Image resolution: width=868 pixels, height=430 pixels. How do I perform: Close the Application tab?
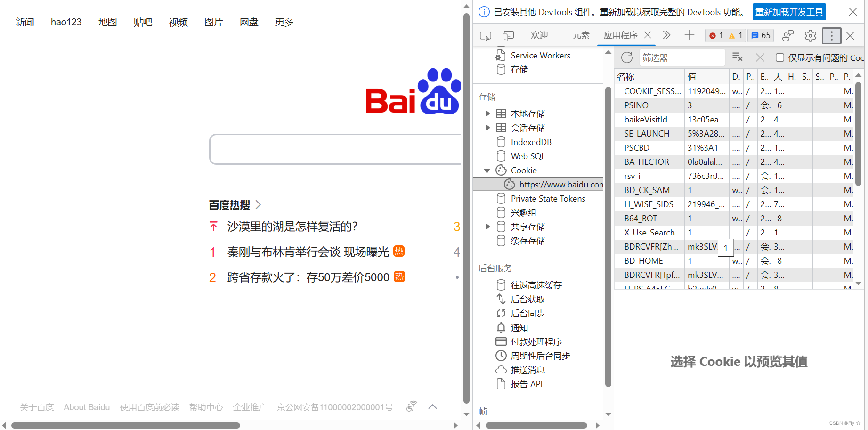[x=648, y=35]
